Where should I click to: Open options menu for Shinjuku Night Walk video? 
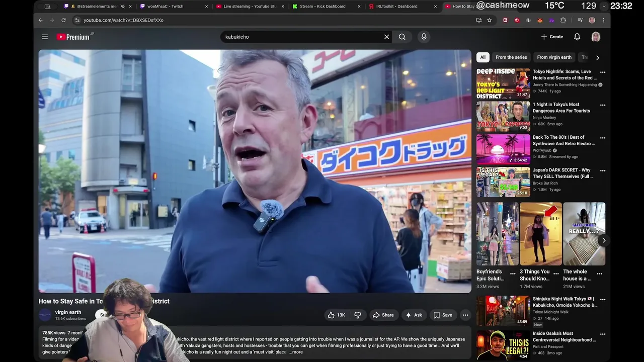pos(603,299)
